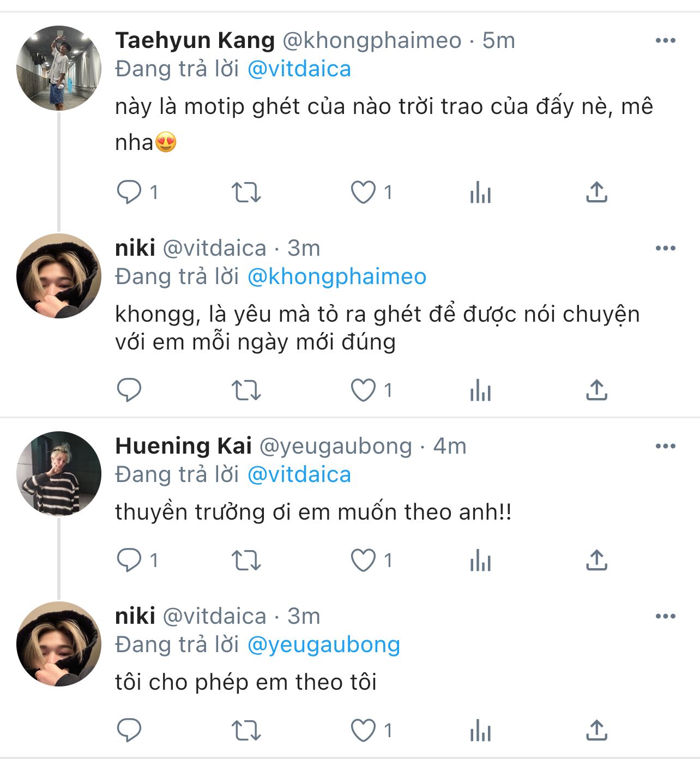Image resolution: width=700 pixels, height=759 pixels.
Task: Like niki's reply to @khongphaimeo
Action: tap(363, 390)
